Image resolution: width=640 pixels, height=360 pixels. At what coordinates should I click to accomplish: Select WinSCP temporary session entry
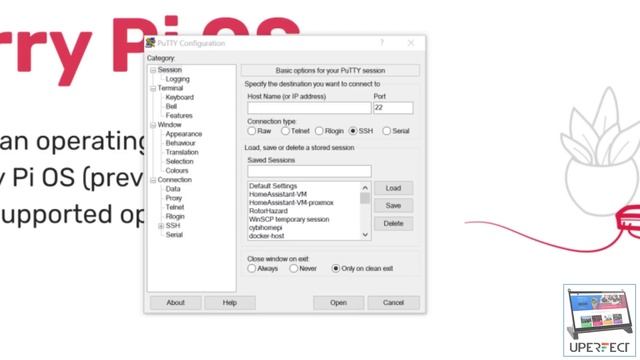click(x=289, y=220)
